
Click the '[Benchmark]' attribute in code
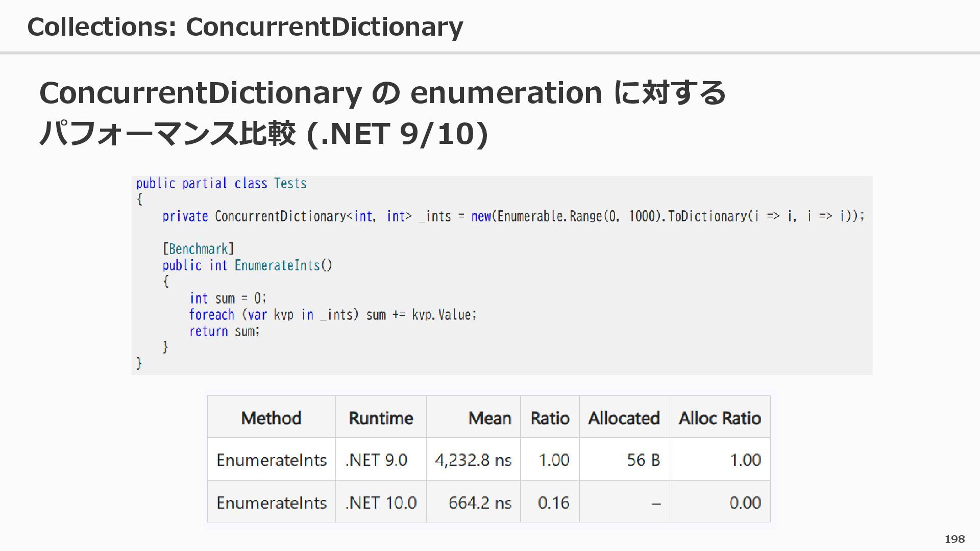[198, 249]
